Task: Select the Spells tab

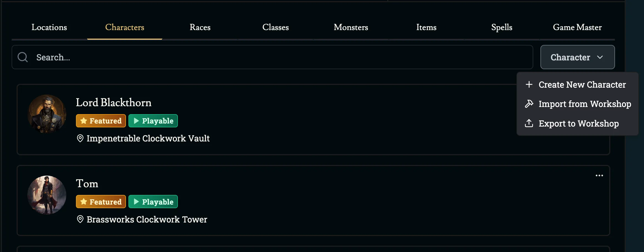Action: coord(502,27)
